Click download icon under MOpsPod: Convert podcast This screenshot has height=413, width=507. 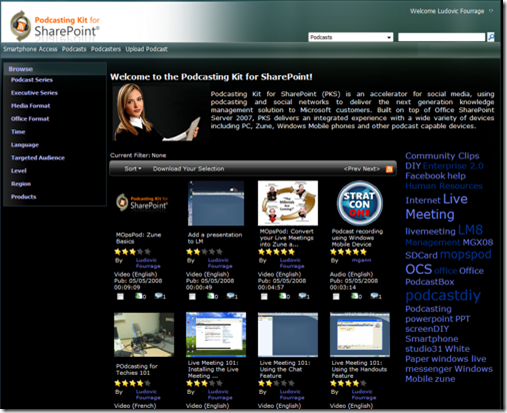pos(283,296)
